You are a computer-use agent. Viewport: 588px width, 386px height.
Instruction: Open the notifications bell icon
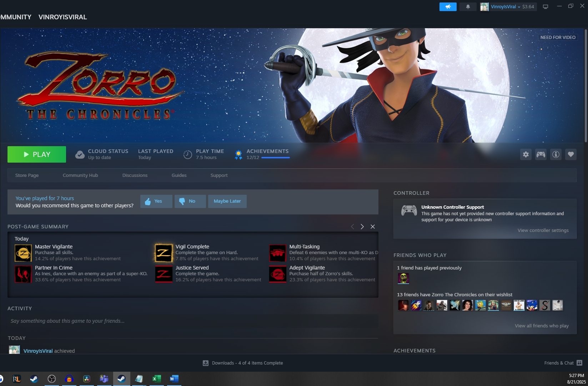click(x=468, y=6)
